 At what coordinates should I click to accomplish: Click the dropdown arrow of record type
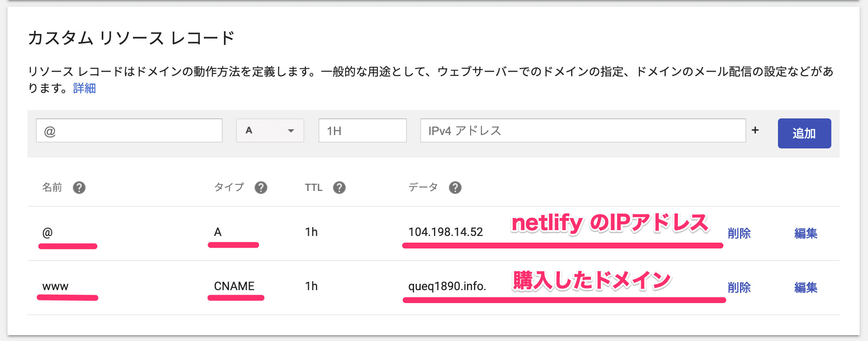291,131
